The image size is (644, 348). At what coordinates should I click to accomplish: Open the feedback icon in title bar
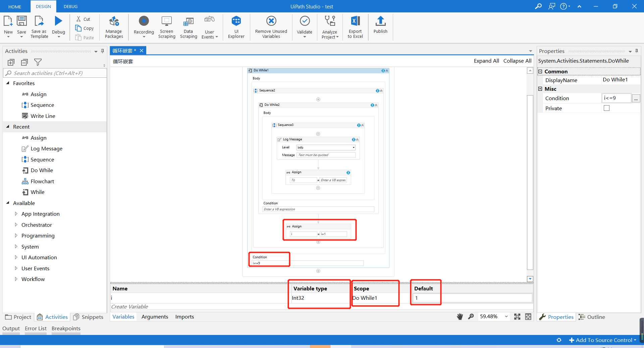pos(552,6)
